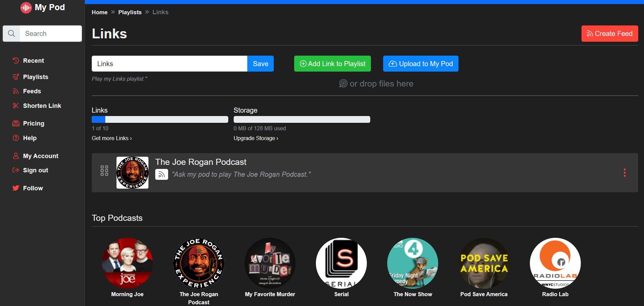The image size is (644, 306).
Task: Click the Upgrade Storage link
Action: (x=256, y=138)
